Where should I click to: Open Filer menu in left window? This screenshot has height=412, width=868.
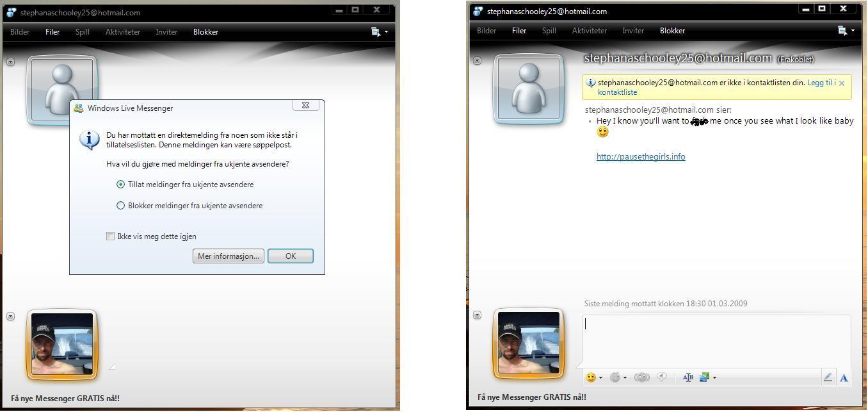(x=52, y=32)
